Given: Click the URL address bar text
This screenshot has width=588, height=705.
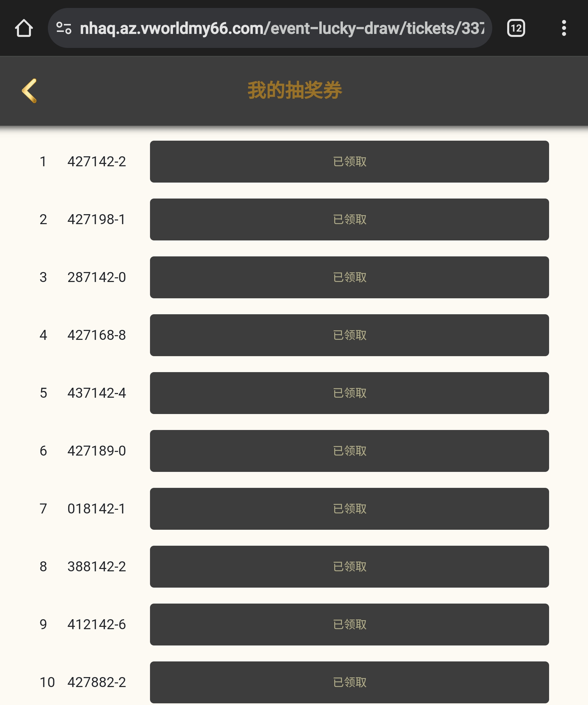Looking at the screenshot, I should 282,28.
